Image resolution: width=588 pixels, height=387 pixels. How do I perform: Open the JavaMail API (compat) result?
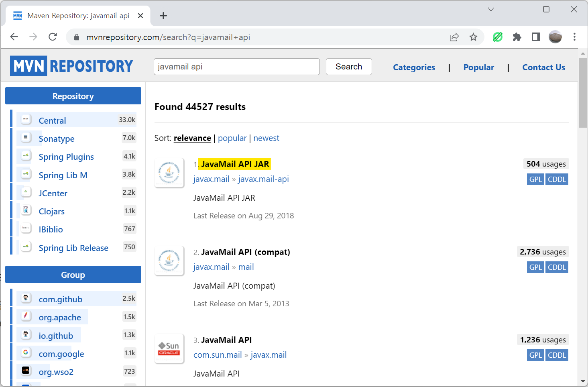tap(245, 252)
